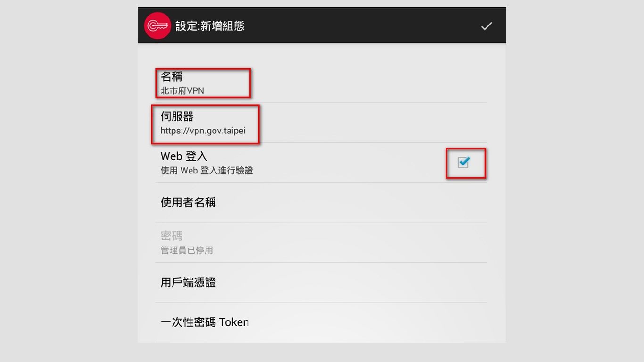This screenshot has width=644, height=362.
Task: Select the blank area of 伺服器 row
Action: (372, 123)
